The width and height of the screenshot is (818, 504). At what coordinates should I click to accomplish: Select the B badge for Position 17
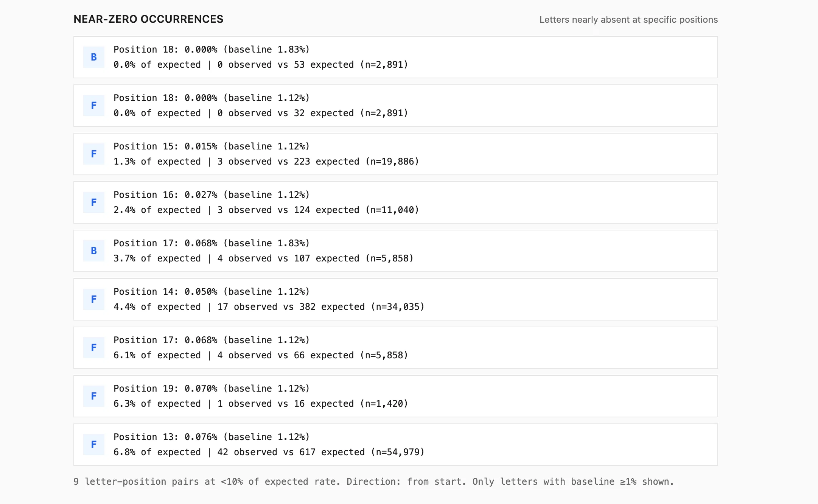click(94, 251)
